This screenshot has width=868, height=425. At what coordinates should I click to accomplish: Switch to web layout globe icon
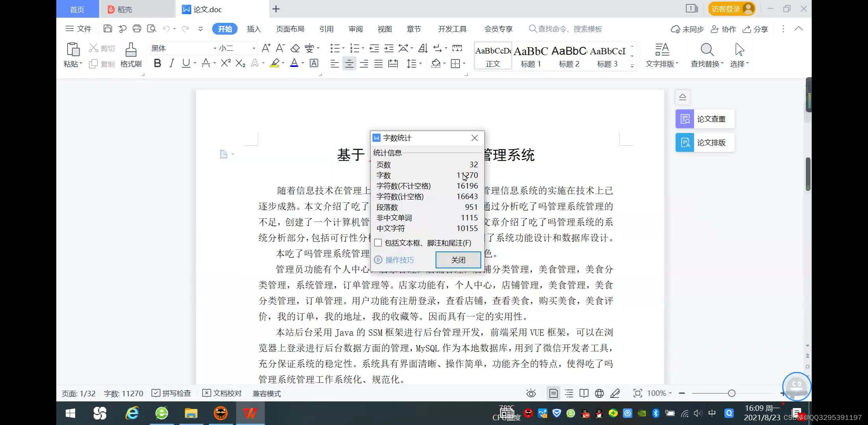tap(599, 393)
